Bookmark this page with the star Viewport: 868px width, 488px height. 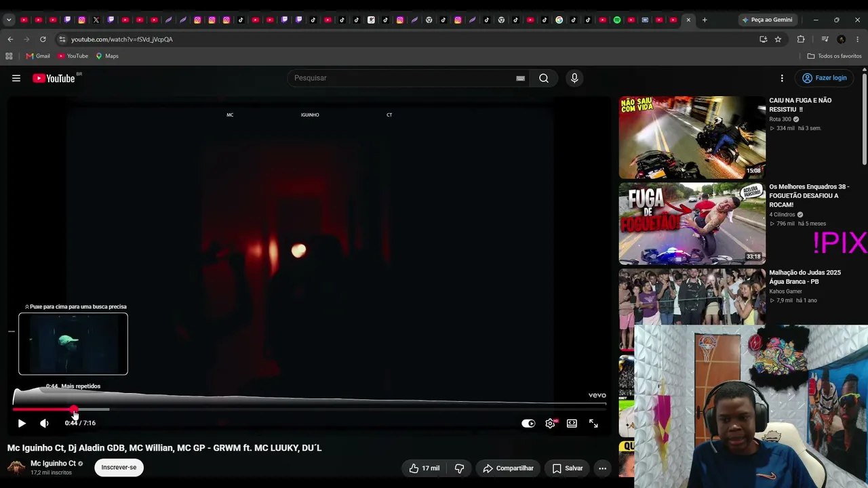[778, 39]
